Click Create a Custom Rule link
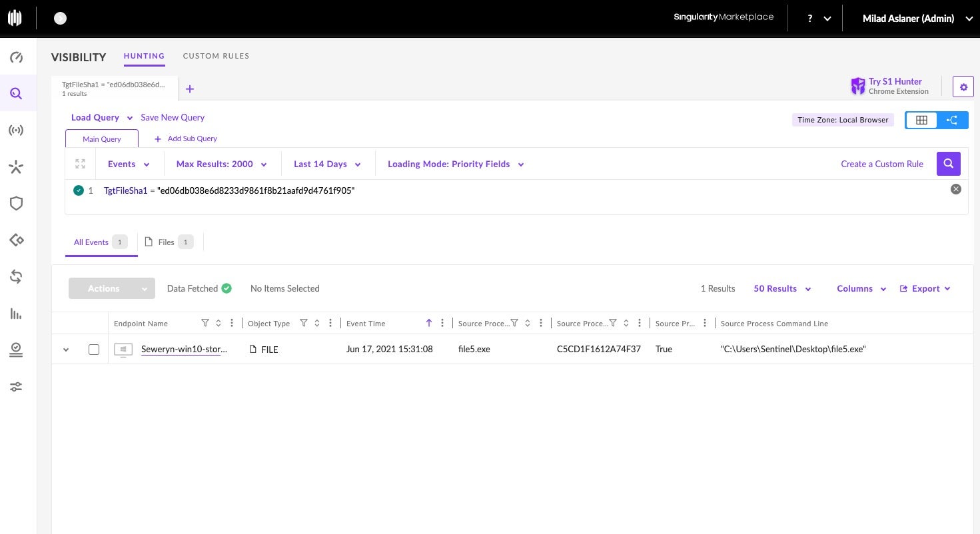Screen dimensions: 980x534 coord(881,164)
